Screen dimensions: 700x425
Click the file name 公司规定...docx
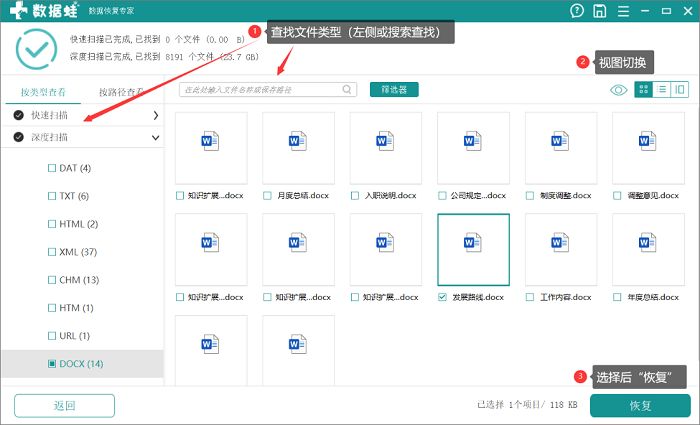[478, 196]
